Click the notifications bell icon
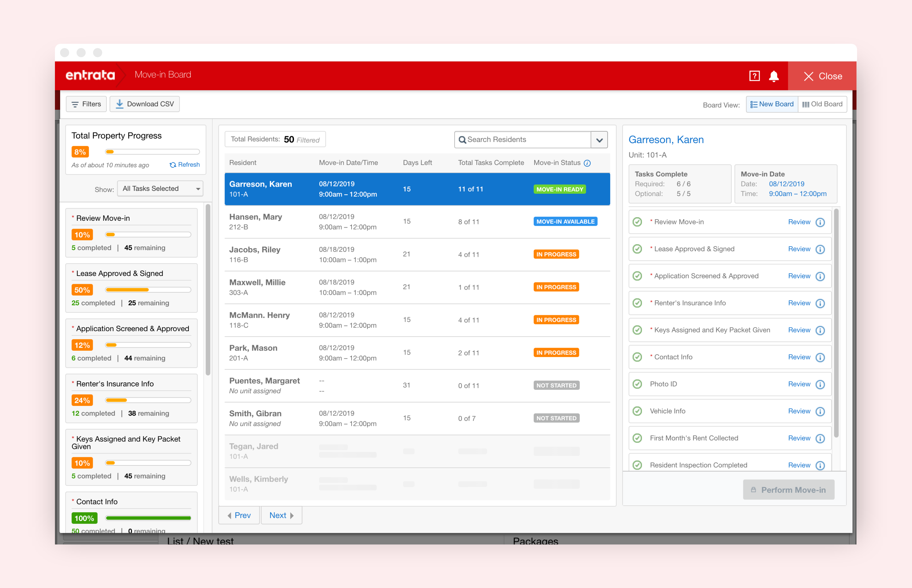This screenshot has height=588, width=912. [x=774, y=76]
